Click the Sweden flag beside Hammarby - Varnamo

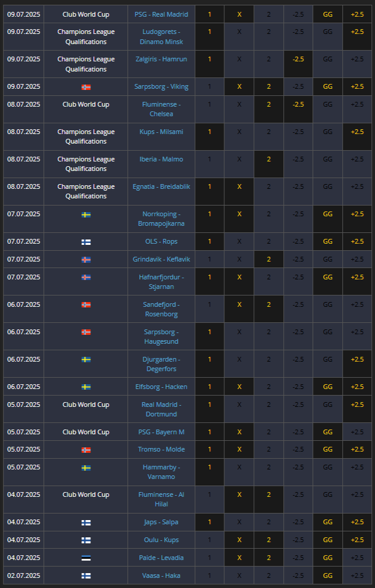[x=86, y=468]
